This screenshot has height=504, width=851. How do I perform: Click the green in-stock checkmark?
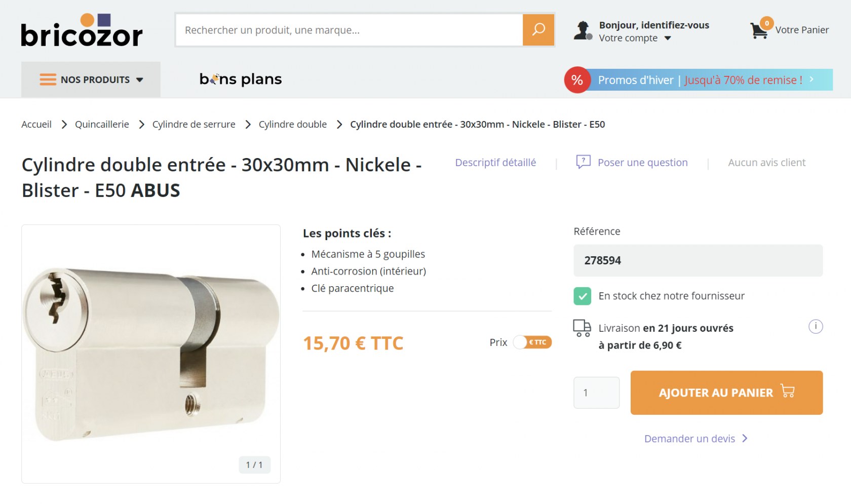coord(583,296)
